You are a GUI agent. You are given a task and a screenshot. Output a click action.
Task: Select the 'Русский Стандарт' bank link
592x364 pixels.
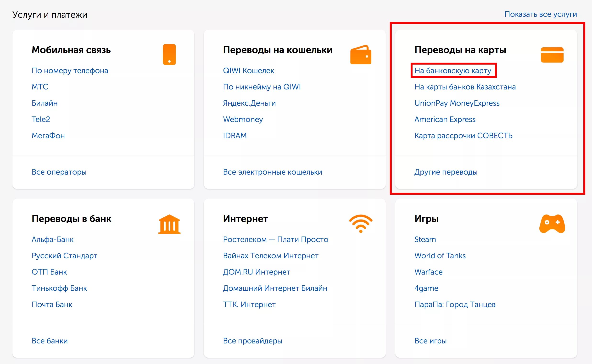click(x=65, y=256)
